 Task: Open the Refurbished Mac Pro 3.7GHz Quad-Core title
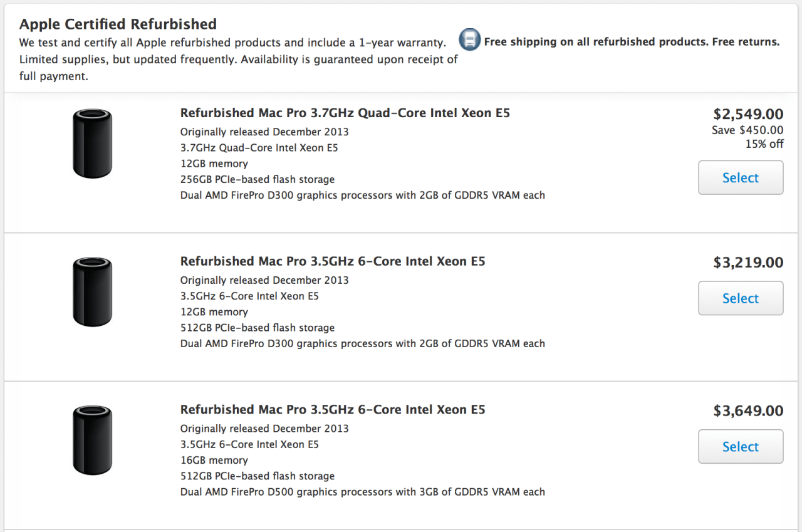coord(345,113)
